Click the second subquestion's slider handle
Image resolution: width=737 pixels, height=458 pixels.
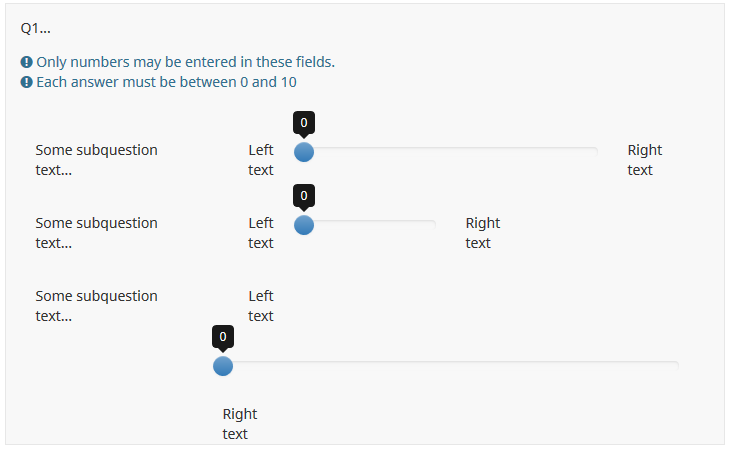coord(304,225)
